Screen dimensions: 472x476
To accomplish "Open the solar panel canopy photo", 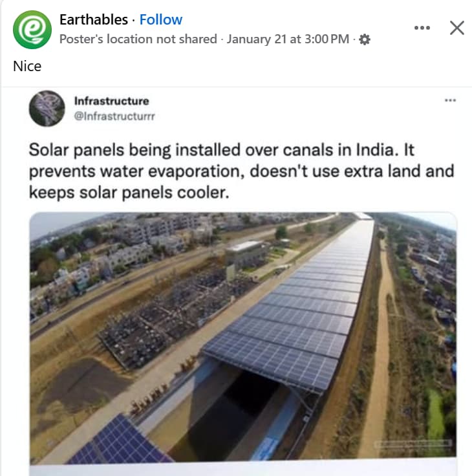I will point(297,304).
